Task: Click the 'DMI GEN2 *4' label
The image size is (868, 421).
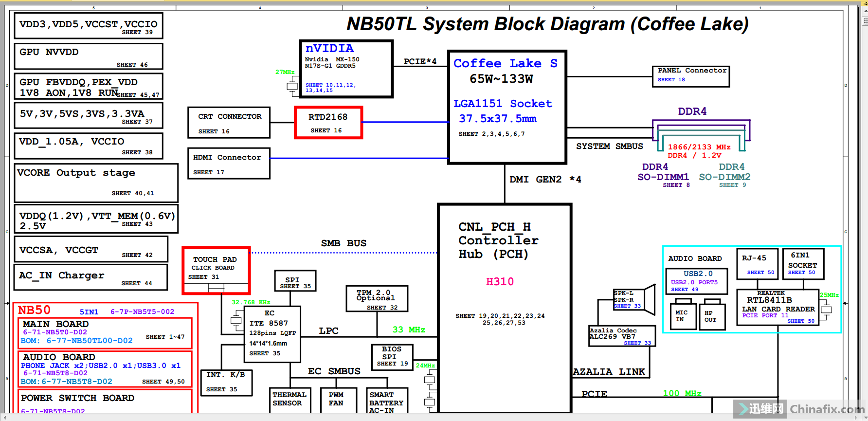Action: click(545, 180)
